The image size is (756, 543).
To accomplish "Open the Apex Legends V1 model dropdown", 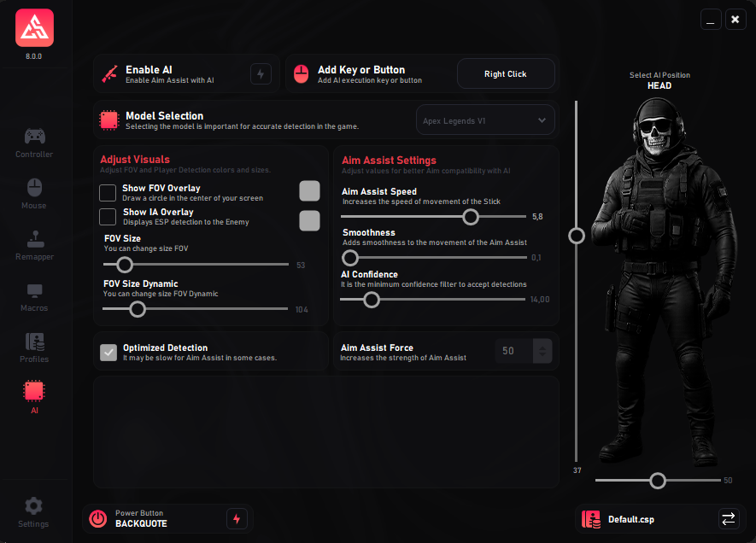I will pyautogui.click(x=485, y=120).
